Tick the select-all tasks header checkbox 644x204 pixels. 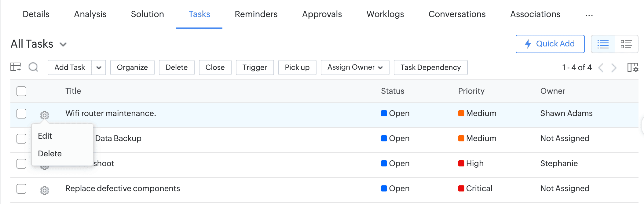click(21, 91)
